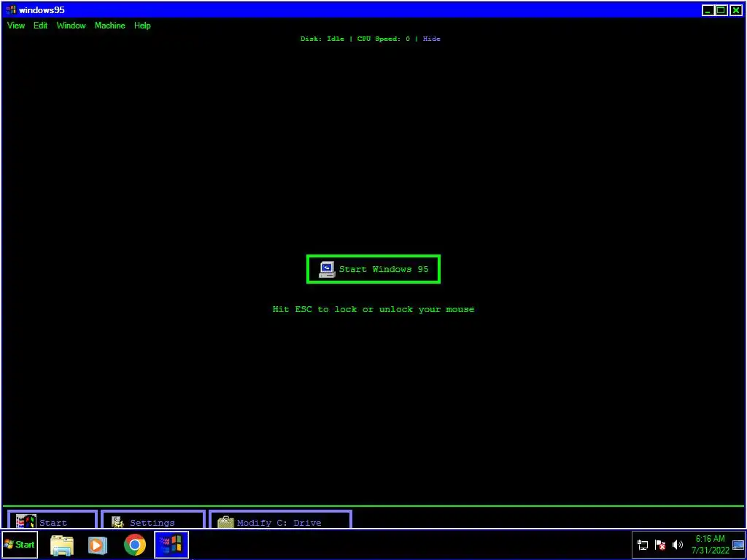Click the network tray icon

(x=643, y=545)
